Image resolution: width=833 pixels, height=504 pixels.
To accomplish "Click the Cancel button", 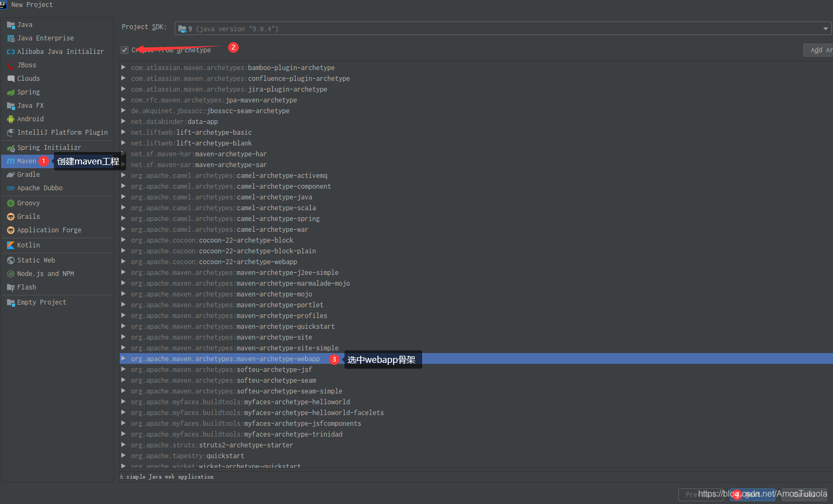I will pos(804,494).
